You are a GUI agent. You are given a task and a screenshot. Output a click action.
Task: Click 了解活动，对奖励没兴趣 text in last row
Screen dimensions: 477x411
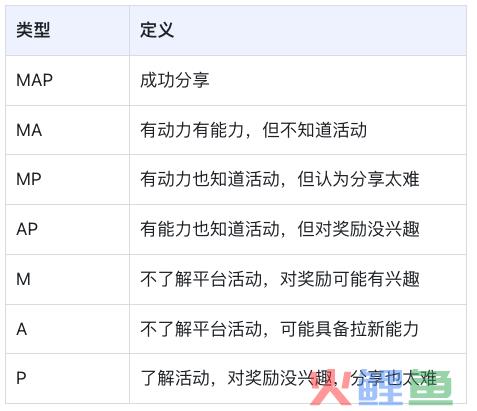pos(236,378)
